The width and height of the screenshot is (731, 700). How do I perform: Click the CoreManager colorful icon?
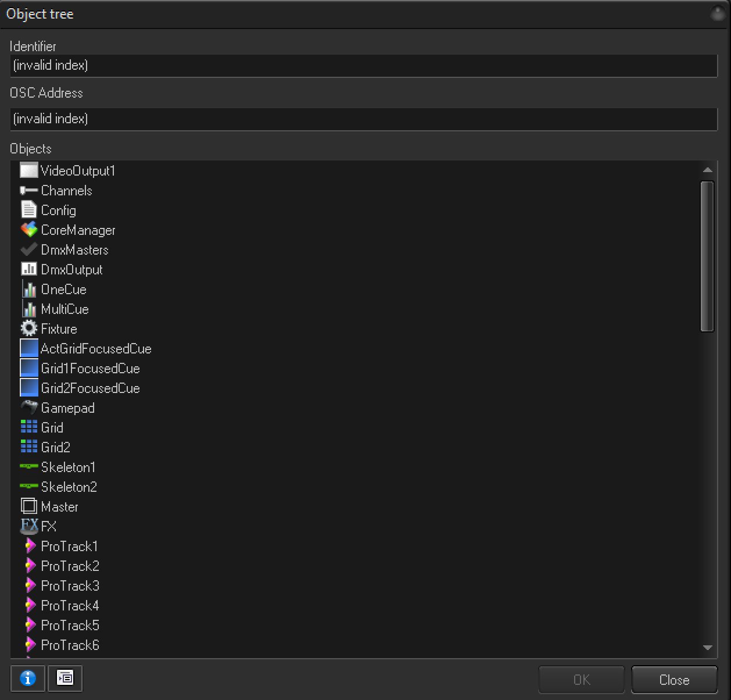[28, 230]
